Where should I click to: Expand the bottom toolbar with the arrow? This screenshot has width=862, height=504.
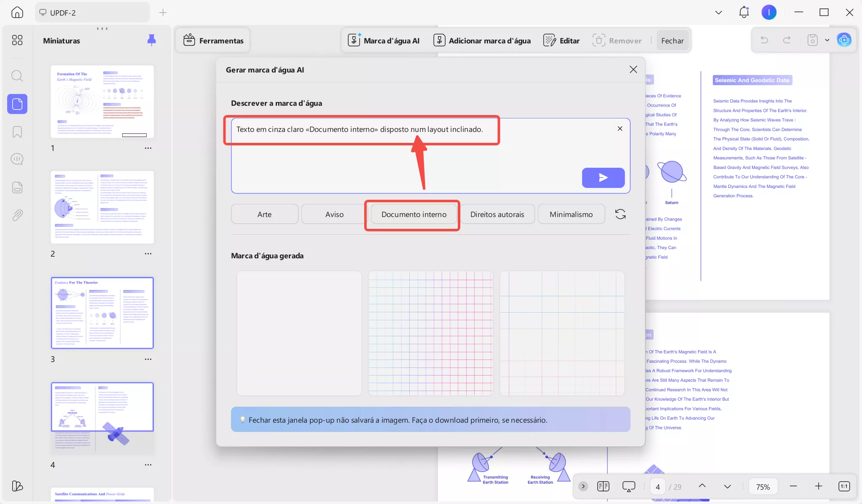click(x=583, y=486)
